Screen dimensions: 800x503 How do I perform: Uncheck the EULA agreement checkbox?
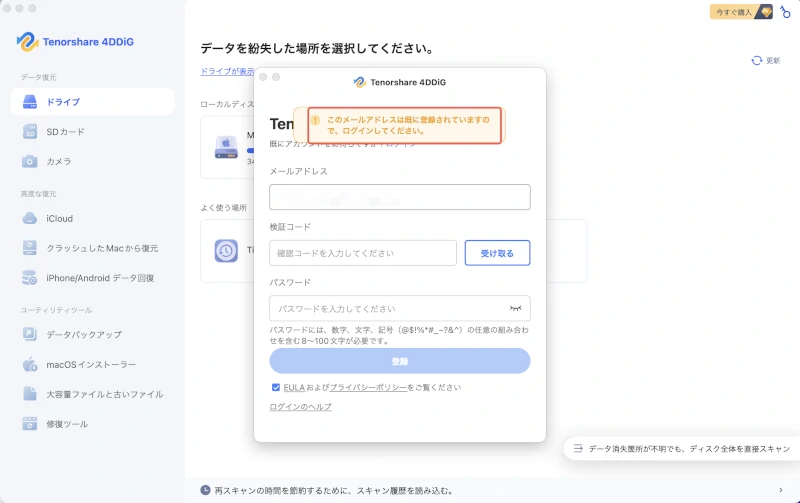[276, 387]
